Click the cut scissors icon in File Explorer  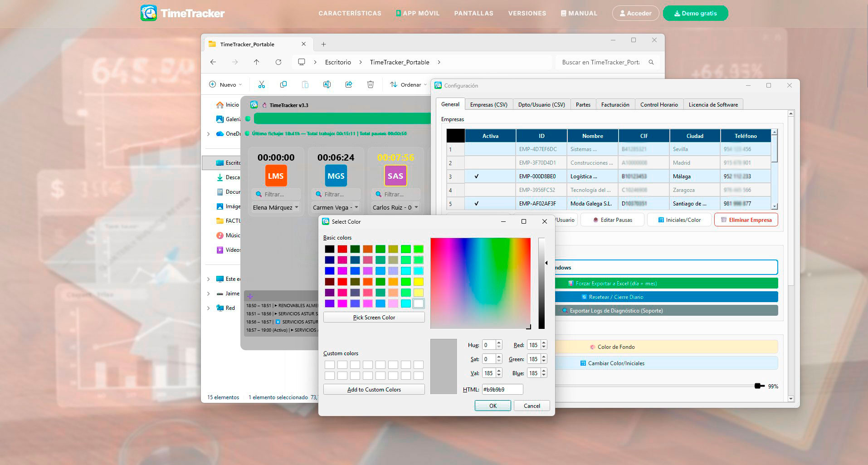[x=262, y=84]
